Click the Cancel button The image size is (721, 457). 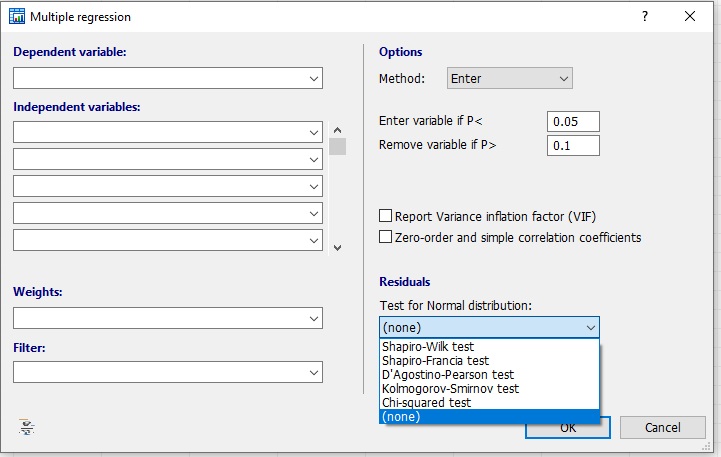point(662,428)
